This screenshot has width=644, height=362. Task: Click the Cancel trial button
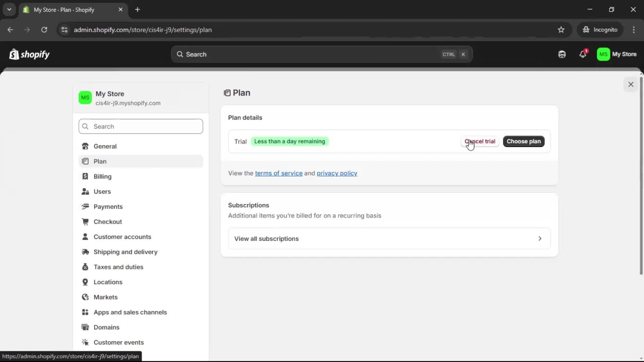point(480,141)
